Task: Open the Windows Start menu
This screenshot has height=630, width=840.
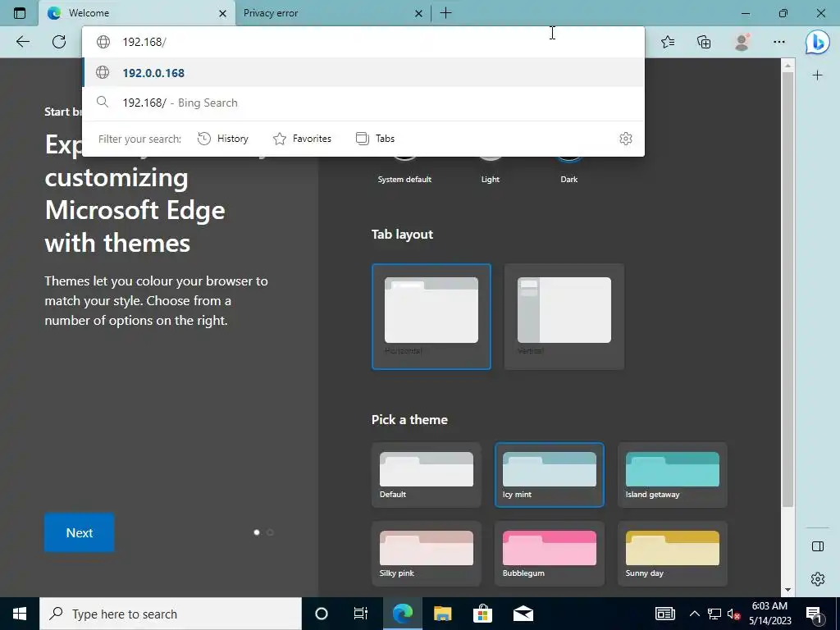Action: tap(20, 614)
